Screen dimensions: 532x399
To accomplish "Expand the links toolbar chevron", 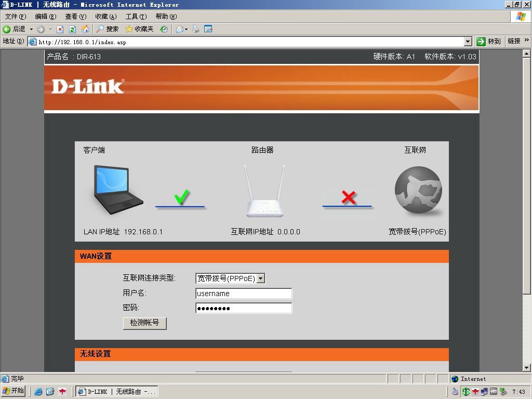I will point(527,40).
